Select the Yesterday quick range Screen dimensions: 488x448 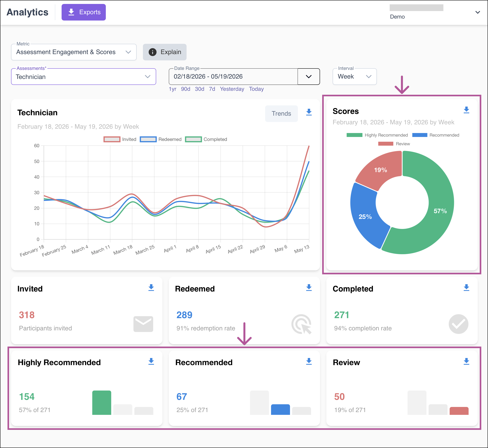click(x=232, y=89)
